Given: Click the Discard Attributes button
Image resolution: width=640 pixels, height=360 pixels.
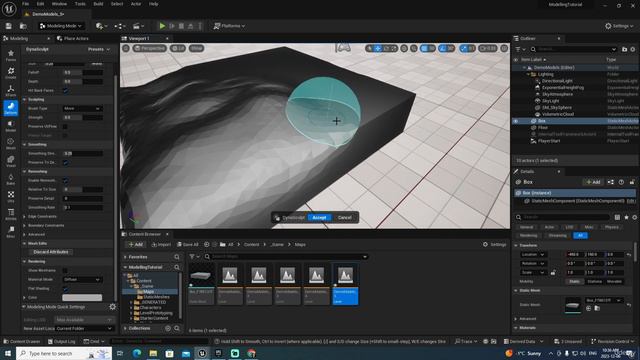Looking at the screenshot, I should [51, 252].
